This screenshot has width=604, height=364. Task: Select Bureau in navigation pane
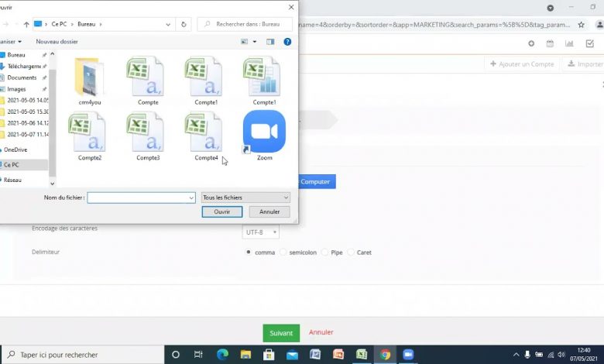click(16, 55)
